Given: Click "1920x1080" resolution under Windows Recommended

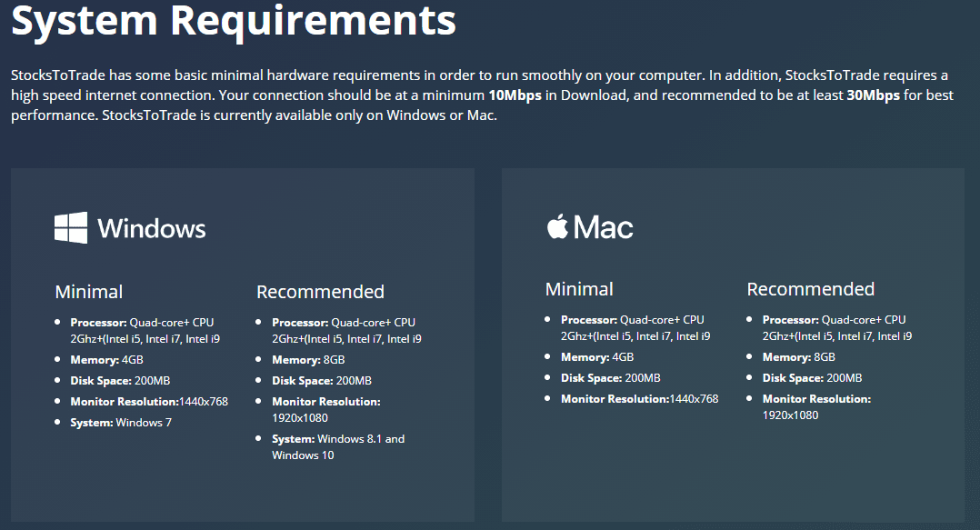Looking at the screenshot, I should pos(300,417).
